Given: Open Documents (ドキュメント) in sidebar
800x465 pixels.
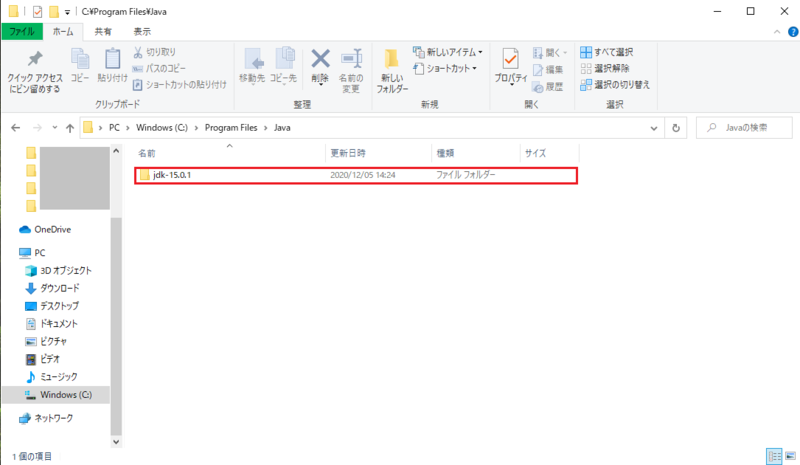Looking at the screenshot, I should coord(51,324).
